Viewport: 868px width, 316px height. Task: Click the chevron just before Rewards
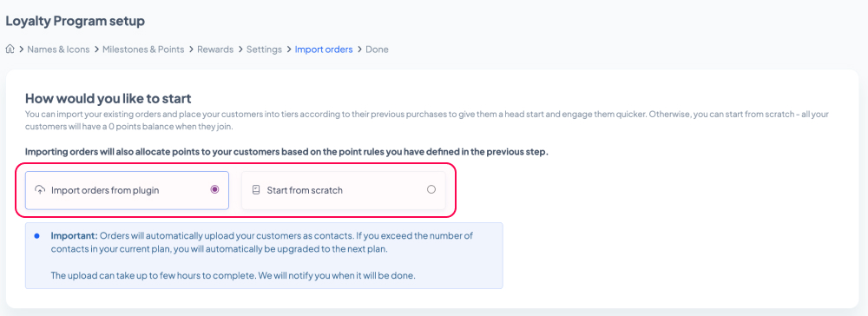point(192,49)
